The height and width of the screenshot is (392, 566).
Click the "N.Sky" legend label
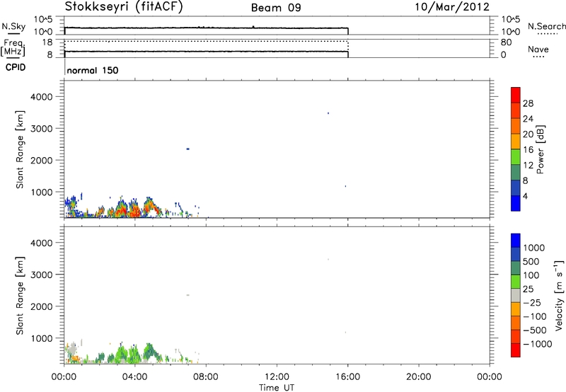point(13,26)
